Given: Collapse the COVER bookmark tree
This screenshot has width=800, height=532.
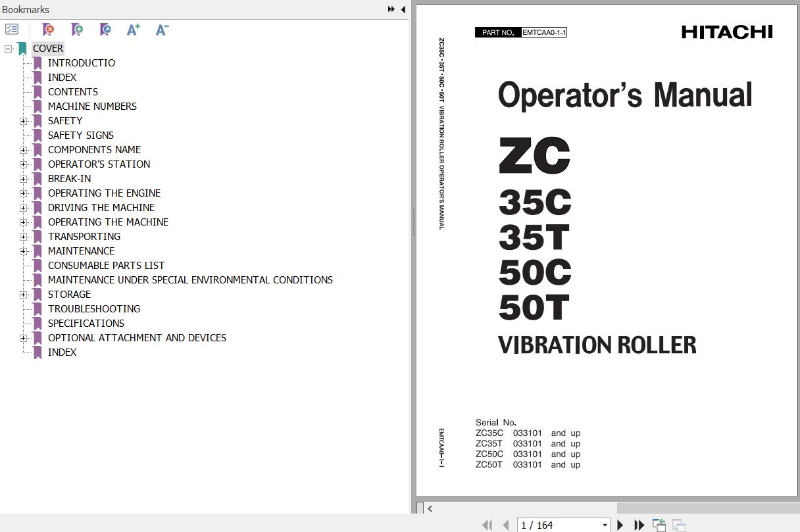Looking at the screenshot, I should 8,49.
